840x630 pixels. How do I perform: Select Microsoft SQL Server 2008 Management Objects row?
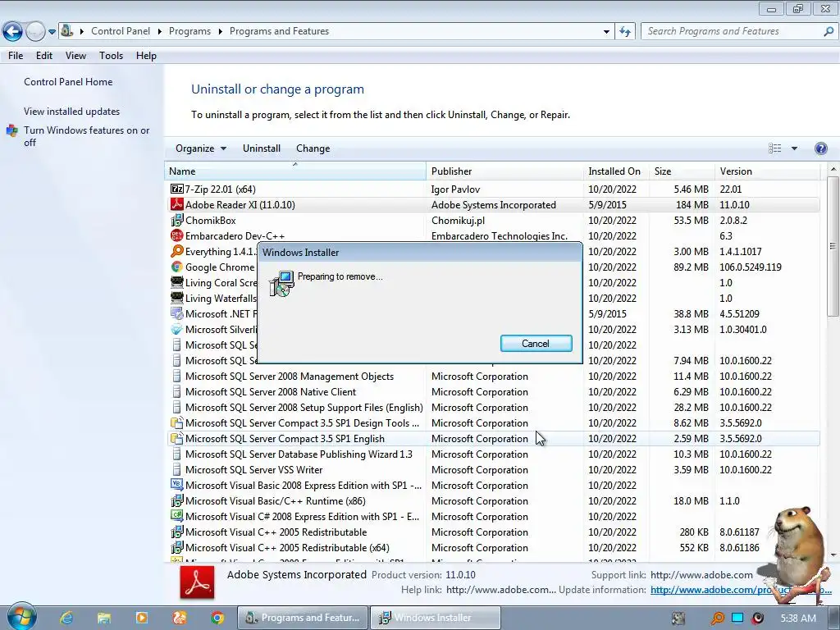(x=493, y=376)
